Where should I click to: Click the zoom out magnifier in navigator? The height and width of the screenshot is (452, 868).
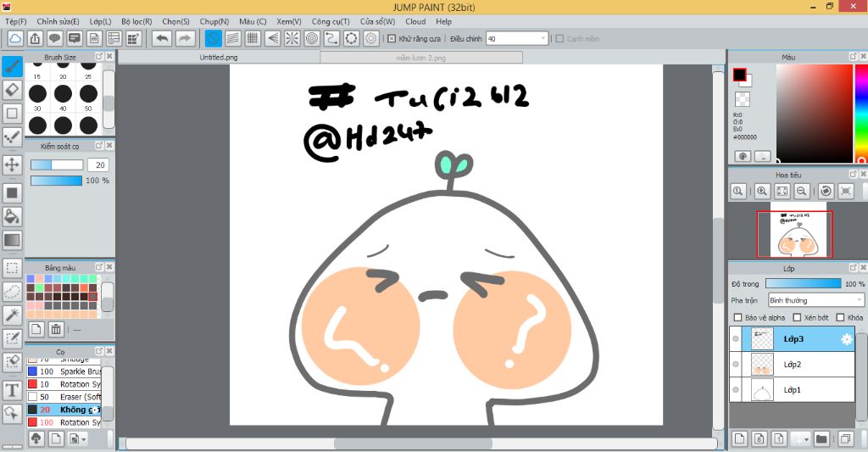801,191
